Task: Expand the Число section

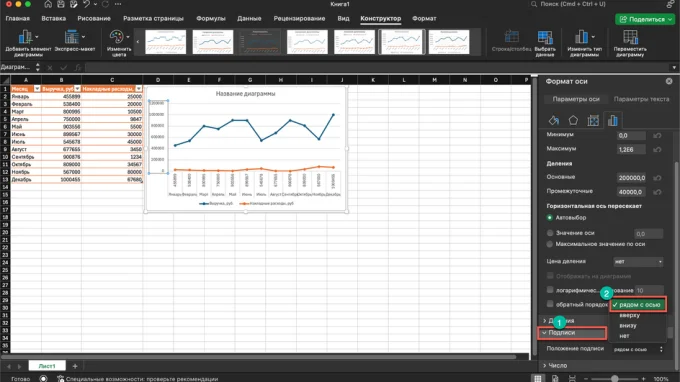Action: [x=545, y=366]
